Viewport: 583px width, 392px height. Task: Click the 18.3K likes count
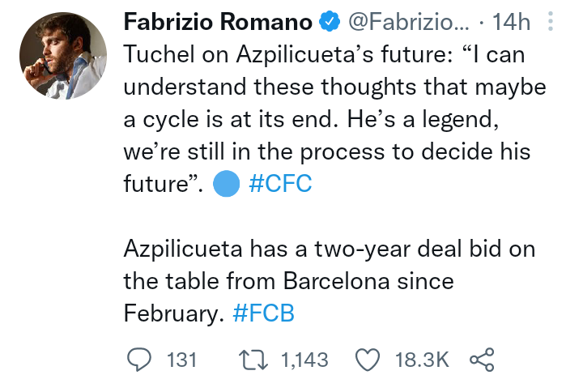pyautogui.click(x=422, y=360)
